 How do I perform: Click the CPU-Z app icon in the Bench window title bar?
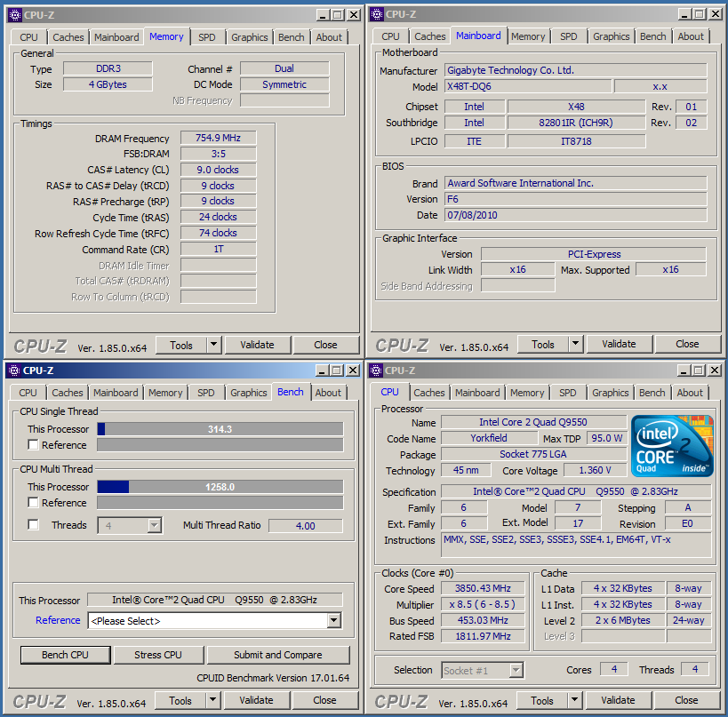point(14,370)
